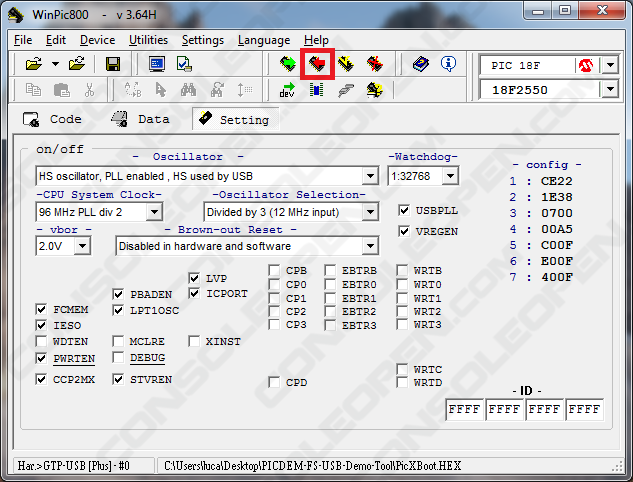Click the erase device red X icon
Screen dimensions: 633x482
375,64
